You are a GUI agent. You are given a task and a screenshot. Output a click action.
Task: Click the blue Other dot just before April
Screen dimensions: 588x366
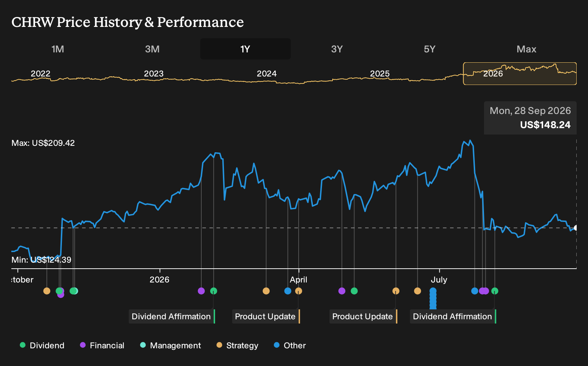288,291
